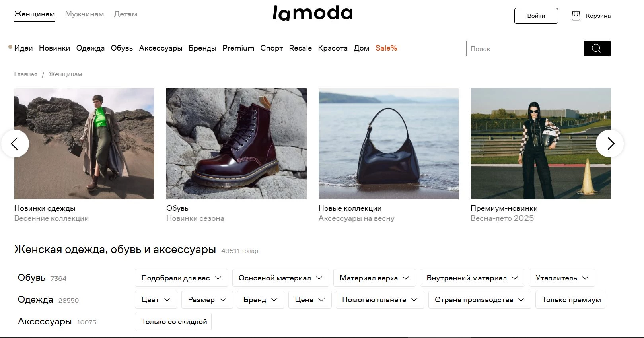This screenshot has height=338, width=644.
Task: Expand the Бренд filter dropdown
Action: [261, 300]
